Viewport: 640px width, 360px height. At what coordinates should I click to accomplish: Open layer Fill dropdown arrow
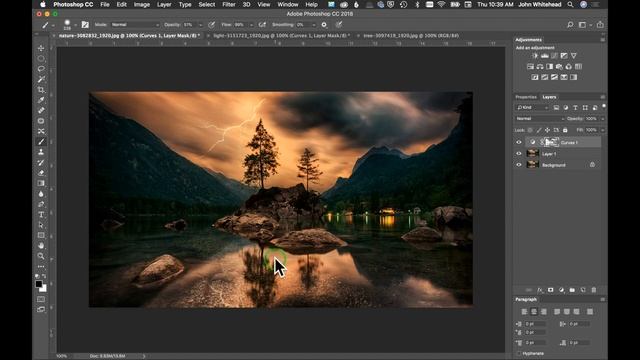(602, 130)
